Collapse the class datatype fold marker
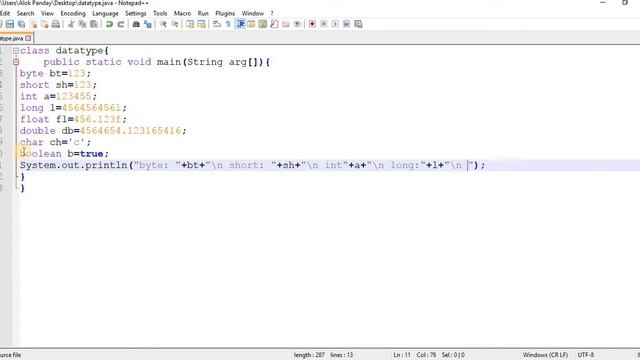This screenshot has height=360, width=640. point(16,51)
